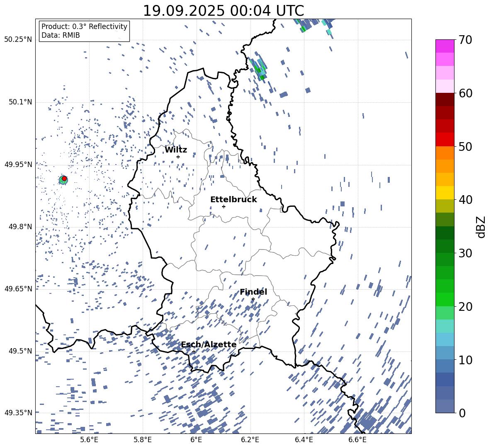Click the magenta swatch at 70 dBZ
The image size is (491, 448).
(x=445, y=46)
